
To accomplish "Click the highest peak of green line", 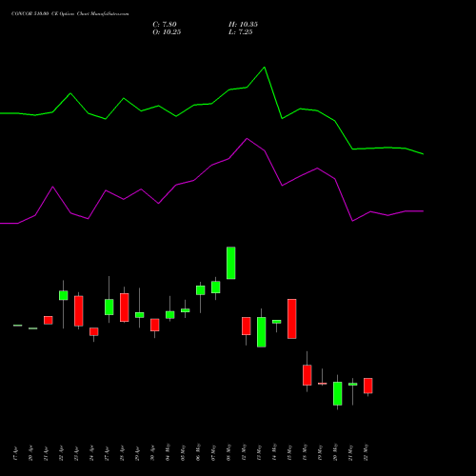I will [265, 68].
